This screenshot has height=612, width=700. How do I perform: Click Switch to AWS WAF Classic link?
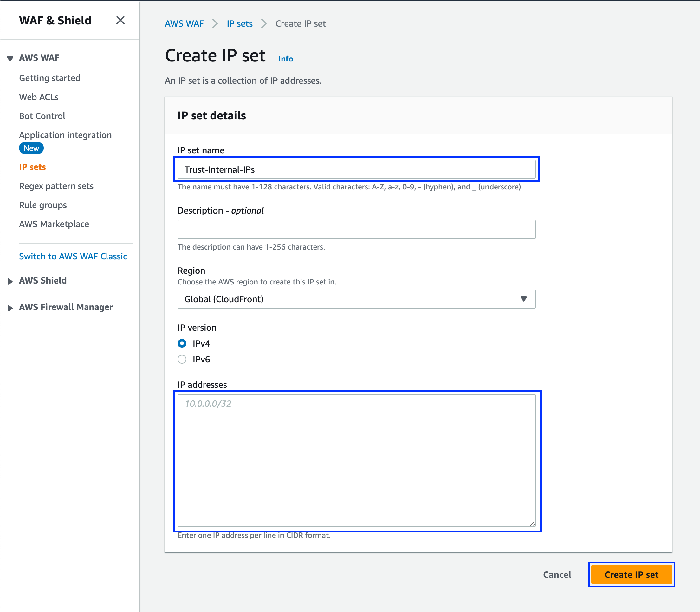coord(73,257)
